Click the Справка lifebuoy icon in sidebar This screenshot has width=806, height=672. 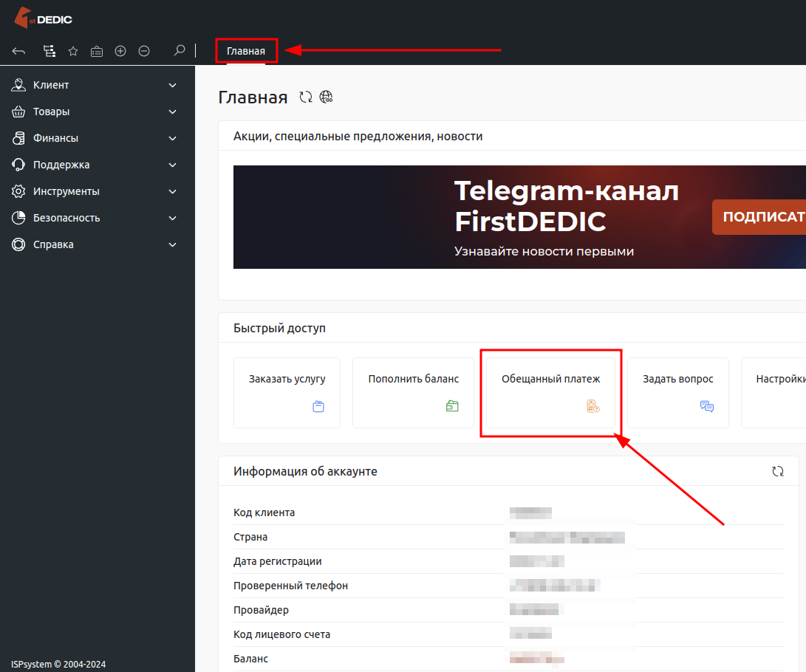click(18, 244)
